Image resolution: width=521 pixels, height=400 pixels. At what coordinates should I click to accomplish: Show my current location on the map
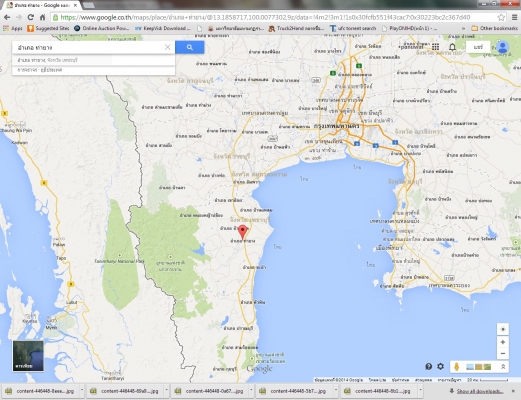point(503,329)
